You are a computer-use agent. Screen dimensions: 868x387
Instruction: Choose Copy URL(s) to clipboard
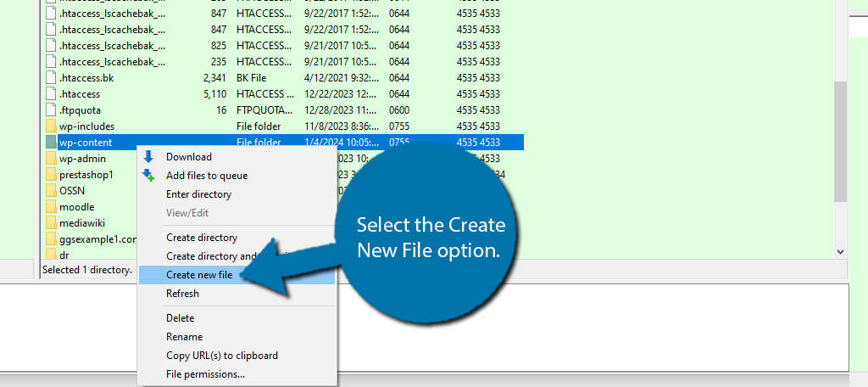221,356
